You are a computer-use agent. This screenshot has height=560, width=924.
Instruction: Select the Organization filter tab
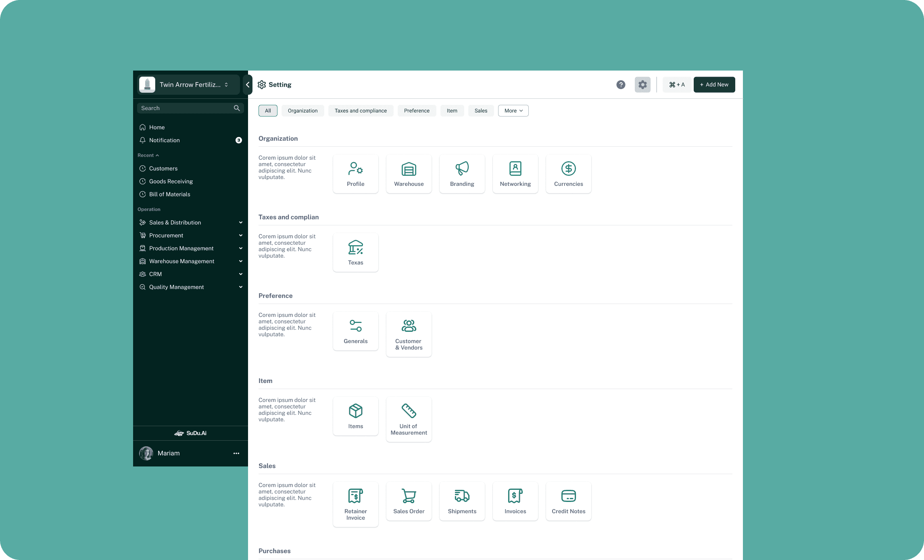(302, 111)
